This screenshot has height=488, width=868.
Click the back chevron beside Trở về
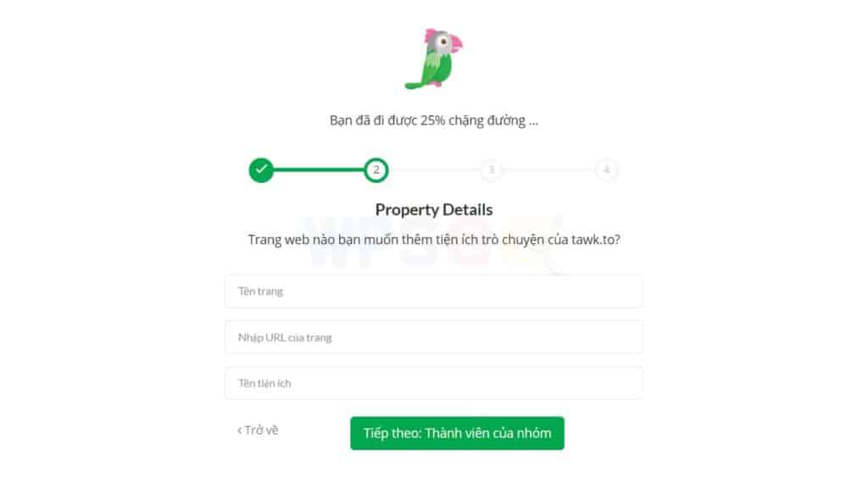click(240, 430)
